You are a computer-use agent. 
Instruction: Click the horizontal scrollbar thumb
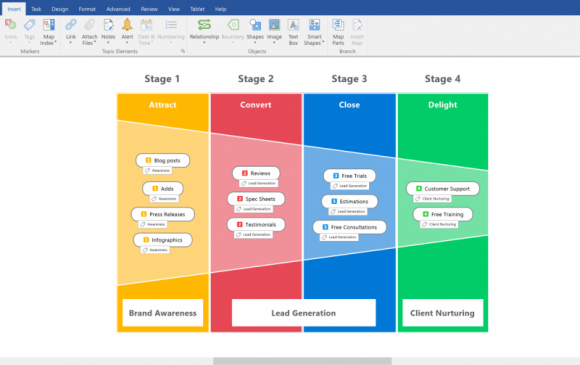click(x=302, y=361)
